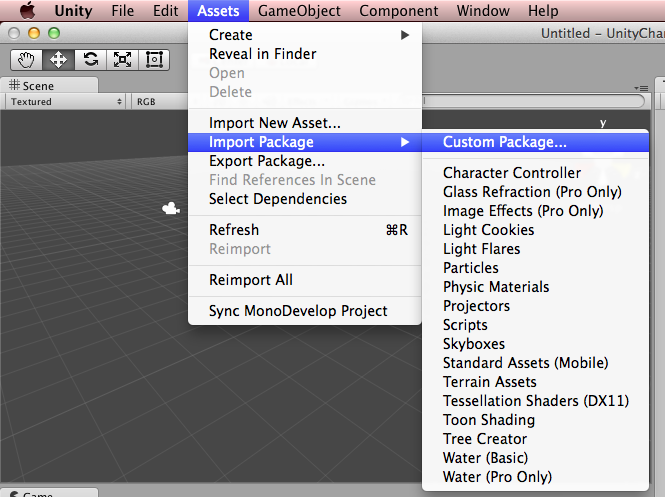Viewport: 665px width, 497px height.
Task: Open the RGB render mode dropdown
Action: 160,102
